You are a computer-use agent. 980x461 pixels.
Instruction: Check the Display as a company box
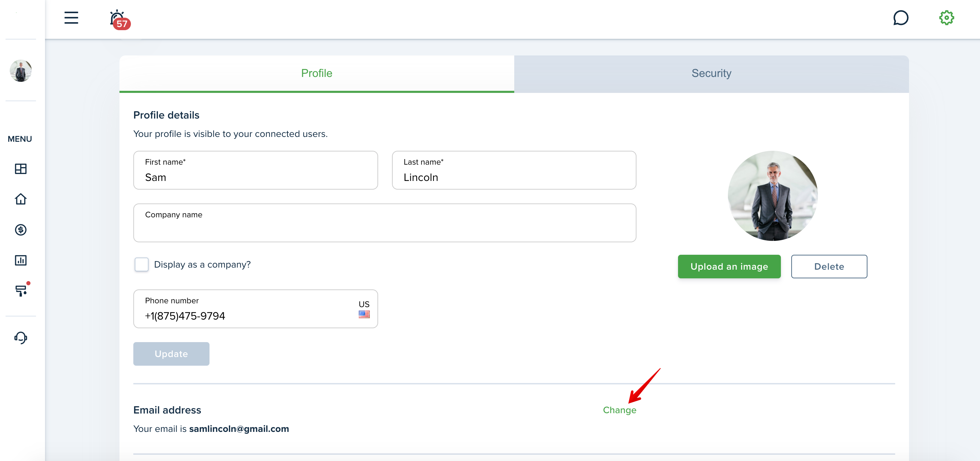click(142, 264)
